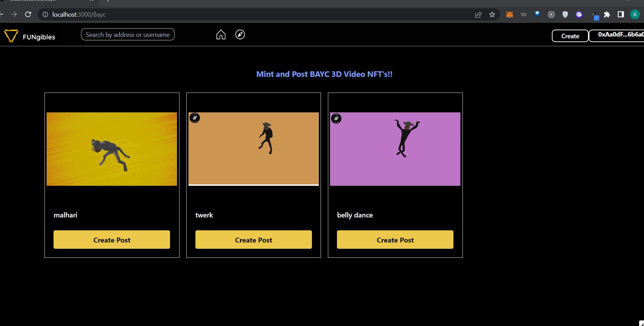Open the purple round extension icon
Screen dimensions: 644x326
pos(579,15)
